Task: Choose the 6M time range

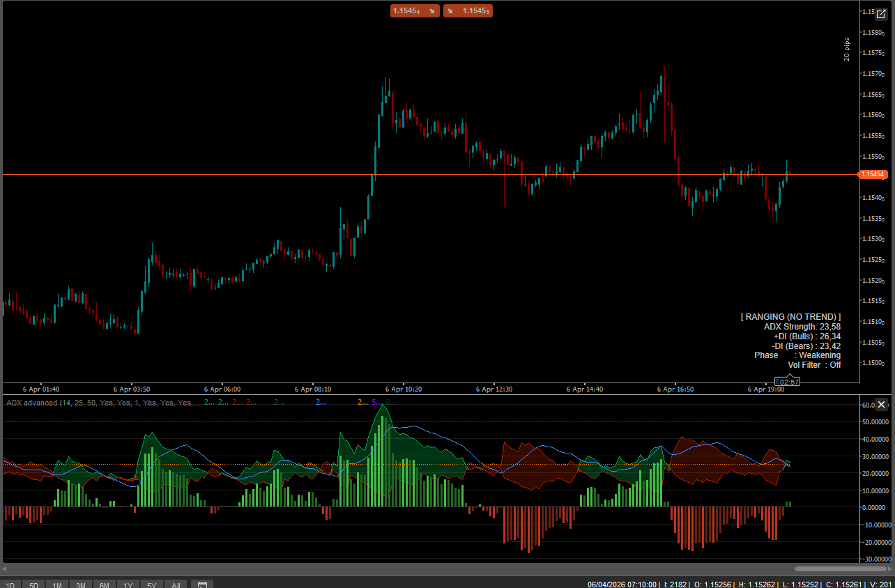Action: [x=105, y=585]
